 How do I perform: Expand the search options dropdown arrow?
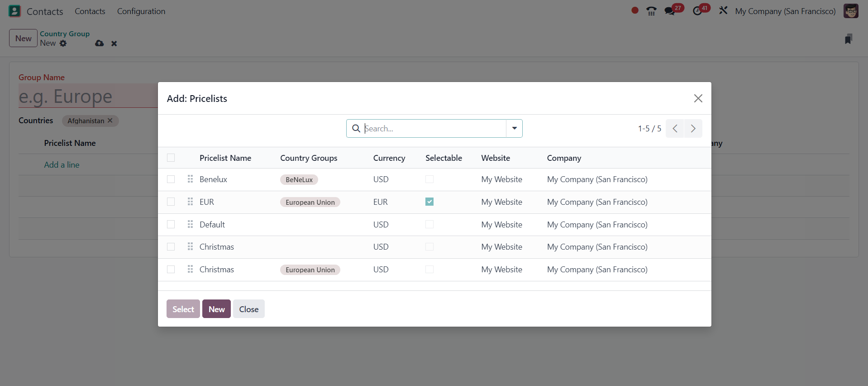tap(514, 128)
